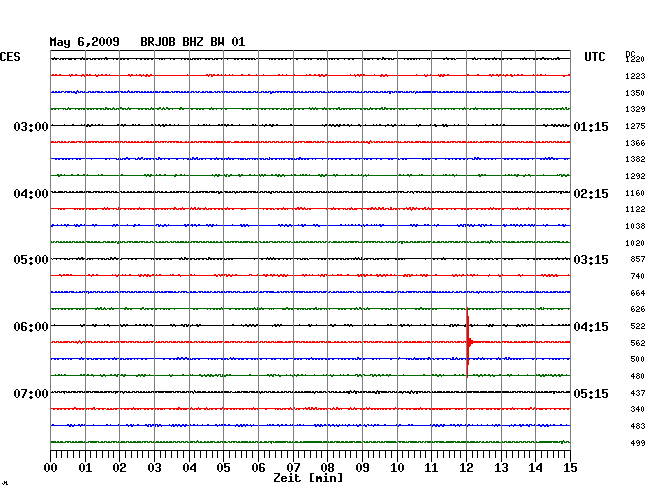Click DC value '1292'
The width and height of the screenshot is (650, 494).
(x=635, y=176)
